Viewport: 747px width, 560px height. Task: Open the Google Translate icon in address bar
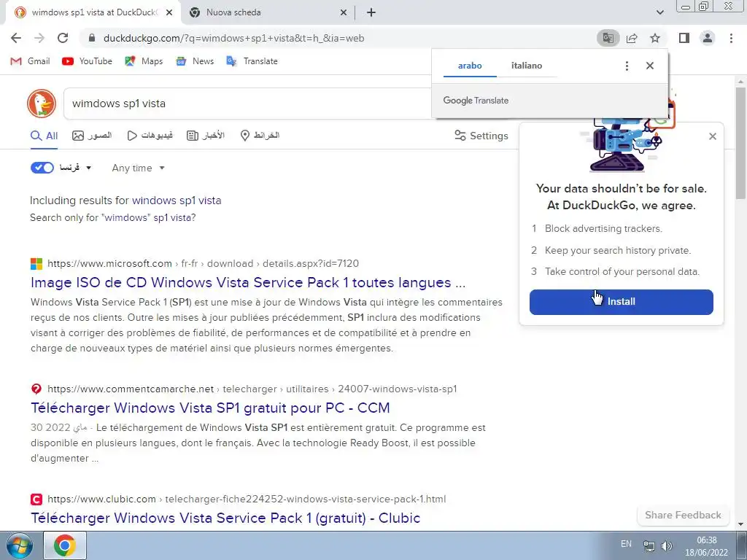608,38
